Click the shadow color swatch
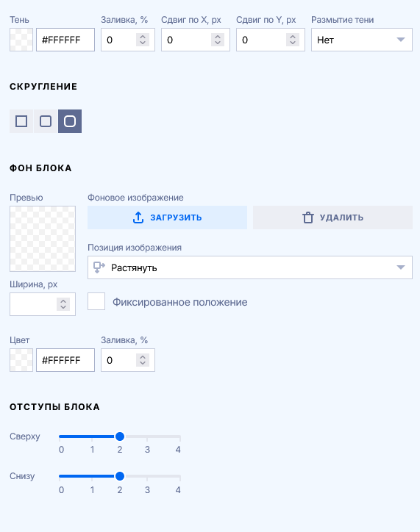The width and height of the screenshot is (420, 532). click(x=21, y=40)
